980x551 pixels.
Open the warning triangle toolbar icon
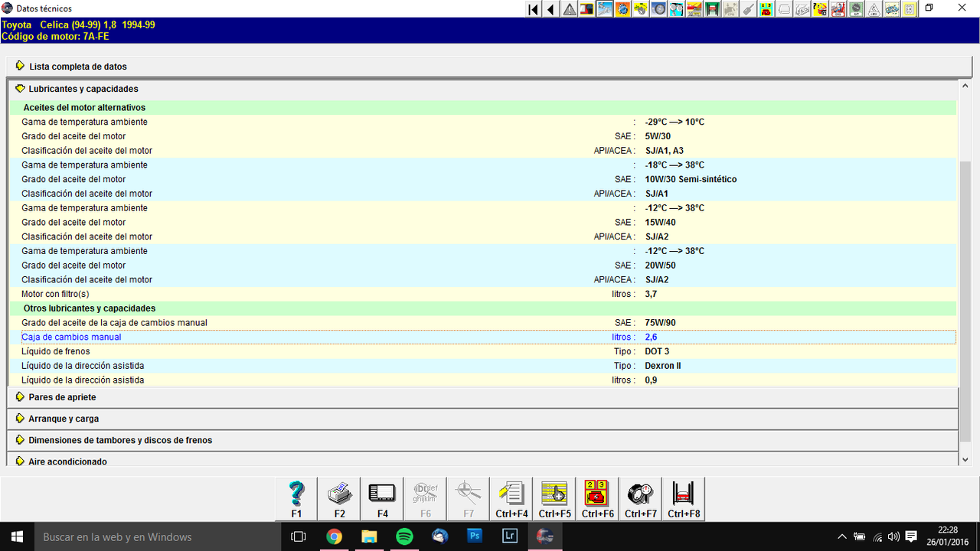tap(570, 9)
